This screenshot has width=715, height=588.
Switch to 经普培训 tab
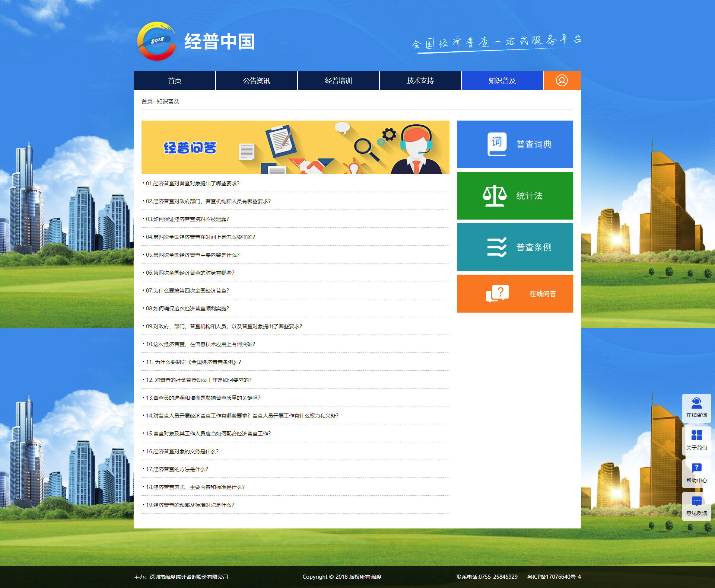click(x=339, y=80)
